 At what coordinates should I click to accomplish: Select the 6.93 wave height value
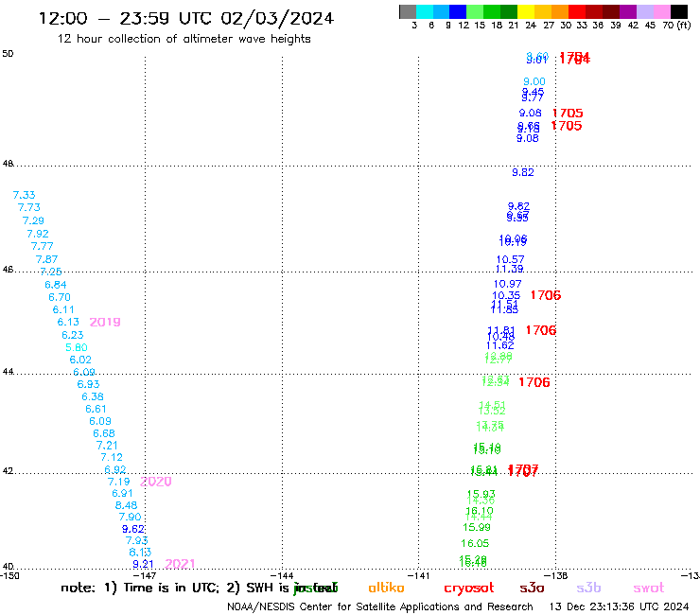coord(88,384)
